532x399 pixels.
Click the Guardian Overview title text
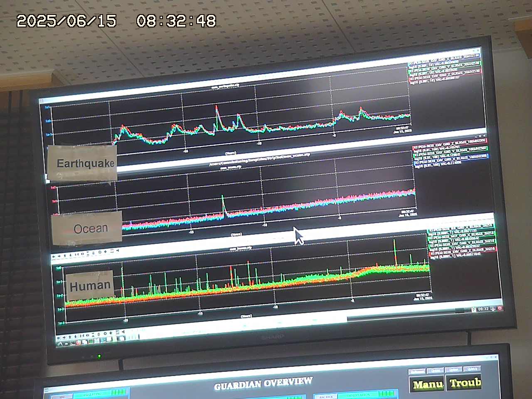263,384
